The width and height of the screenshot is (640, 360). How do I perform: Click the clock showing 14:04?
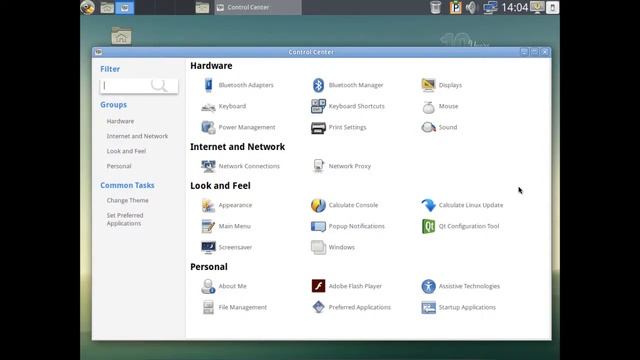click(x=514, y=7)
